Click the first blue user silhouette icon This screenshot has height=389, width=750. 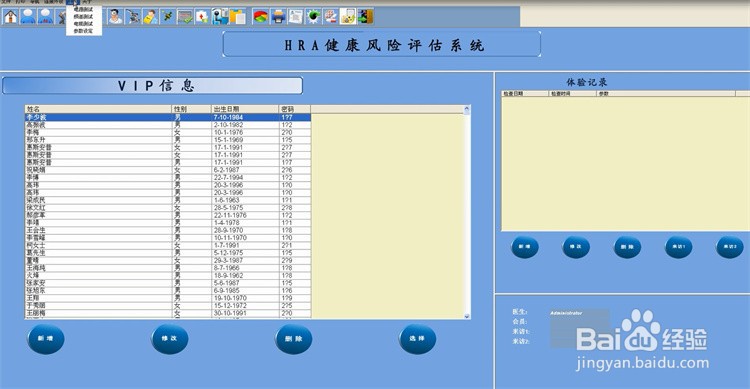tap(28, 17)
